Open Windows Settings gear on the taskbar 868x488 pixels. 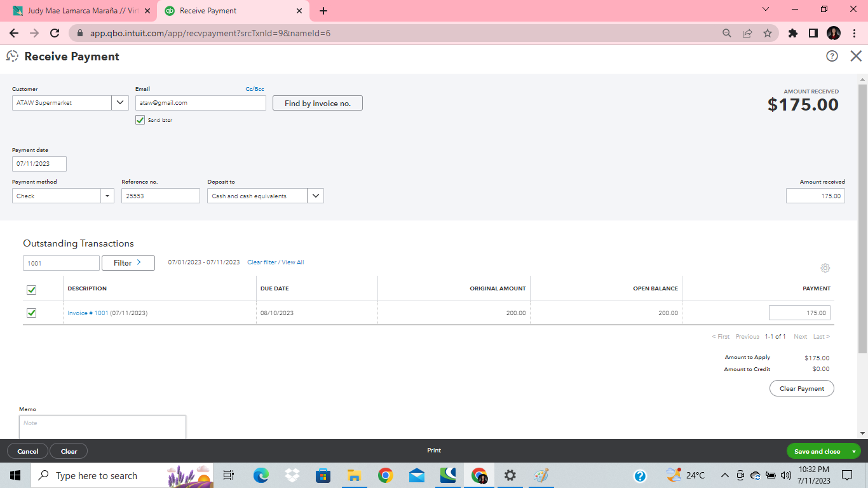pos(510,475)
